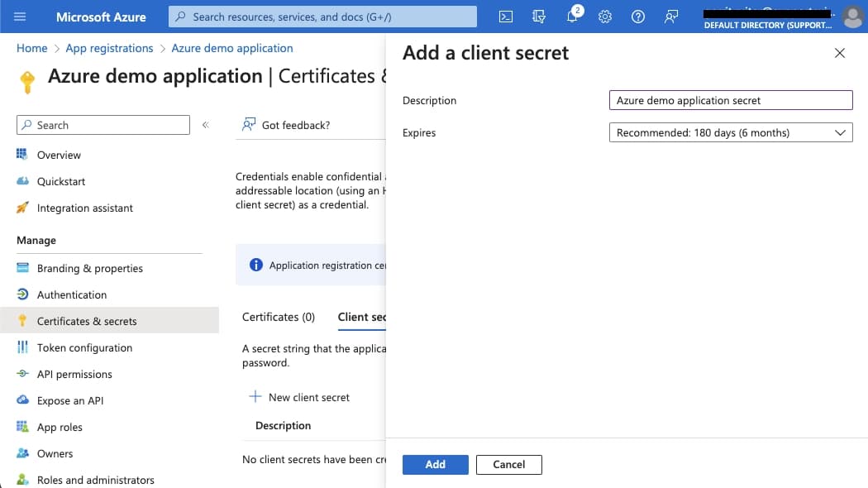Open the Help menu
Screen dimensions: 868x488
pos(637,17)
